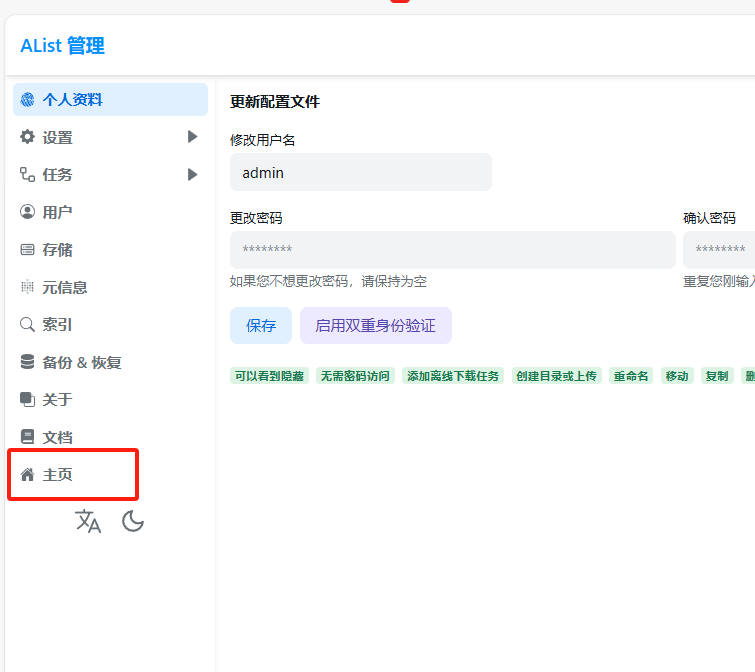Click the fingerprint icon beside 个人资料
Screen dimensions: 755x672
coord(27,100)
